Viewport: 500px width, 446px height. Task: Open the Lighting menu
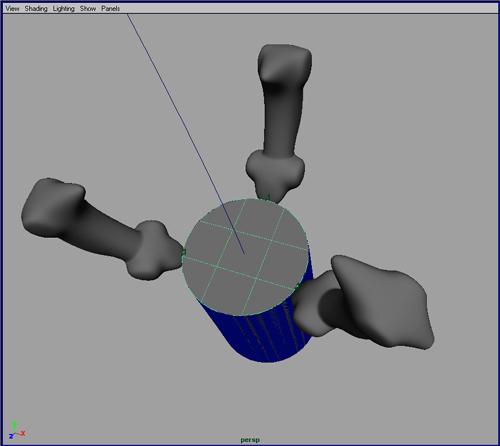click(63, 9)
